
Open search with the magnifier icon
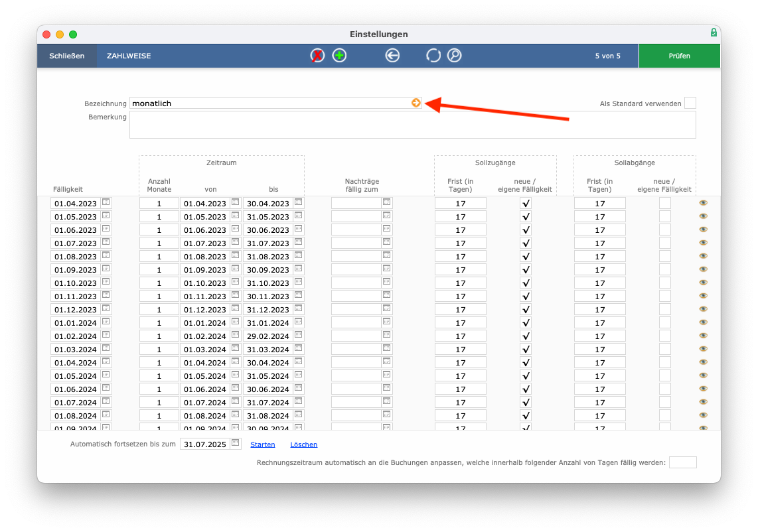click(x=455, y=56)
